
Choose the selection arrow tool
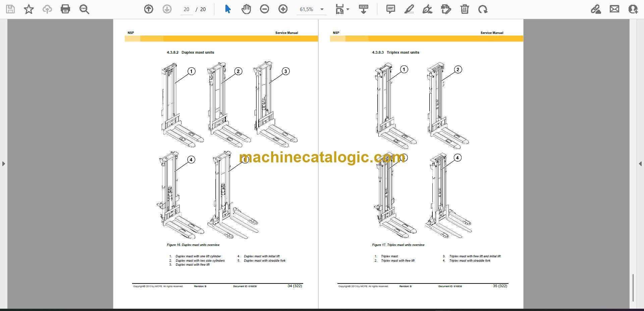228,9
